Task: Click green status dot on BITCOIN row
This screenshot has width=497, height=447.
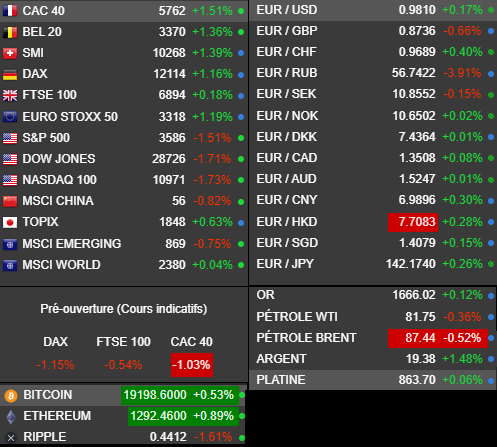Action: (242, 395)
